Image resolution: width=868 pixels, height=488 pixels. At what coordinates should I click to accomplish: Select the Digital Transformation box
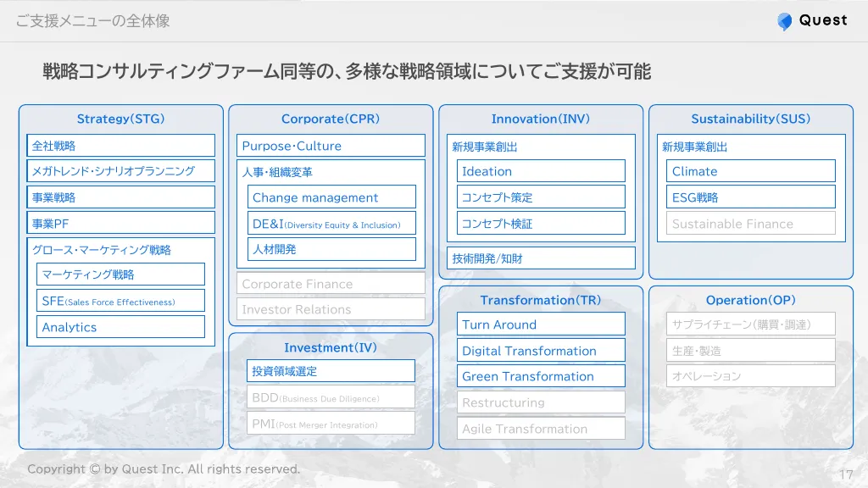pyautogui.click(x=541, y=350)
